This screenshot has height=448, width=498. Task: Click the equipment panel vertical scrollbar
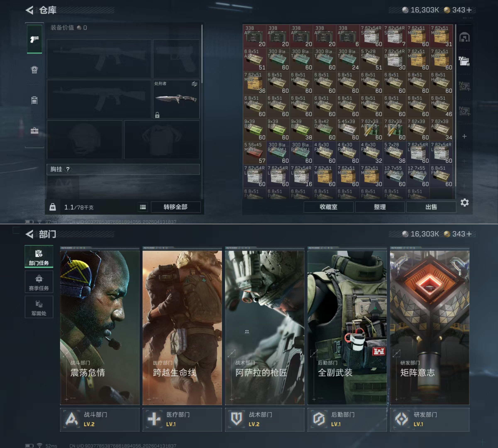tap(202, 54)
